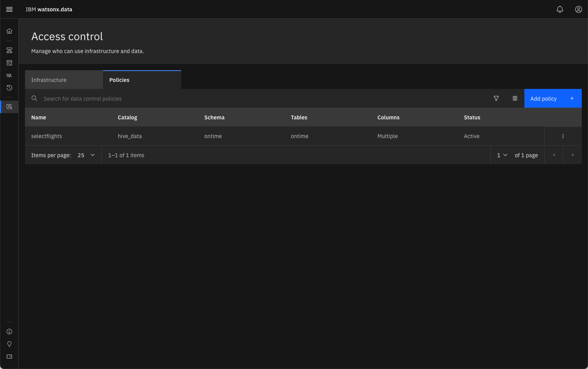Go to Home in the sidebar

[9, 31]
